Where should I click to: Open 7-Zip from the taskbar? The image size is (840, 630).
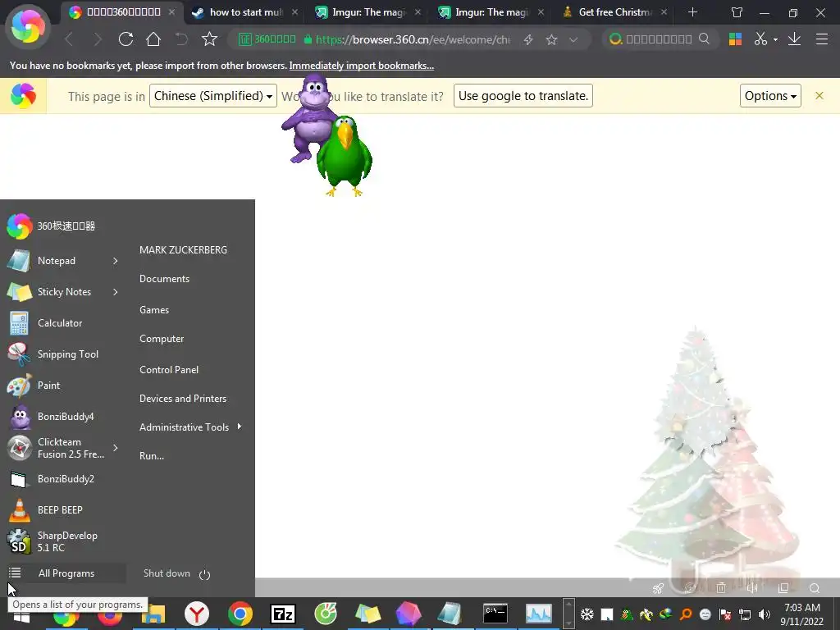283,614
